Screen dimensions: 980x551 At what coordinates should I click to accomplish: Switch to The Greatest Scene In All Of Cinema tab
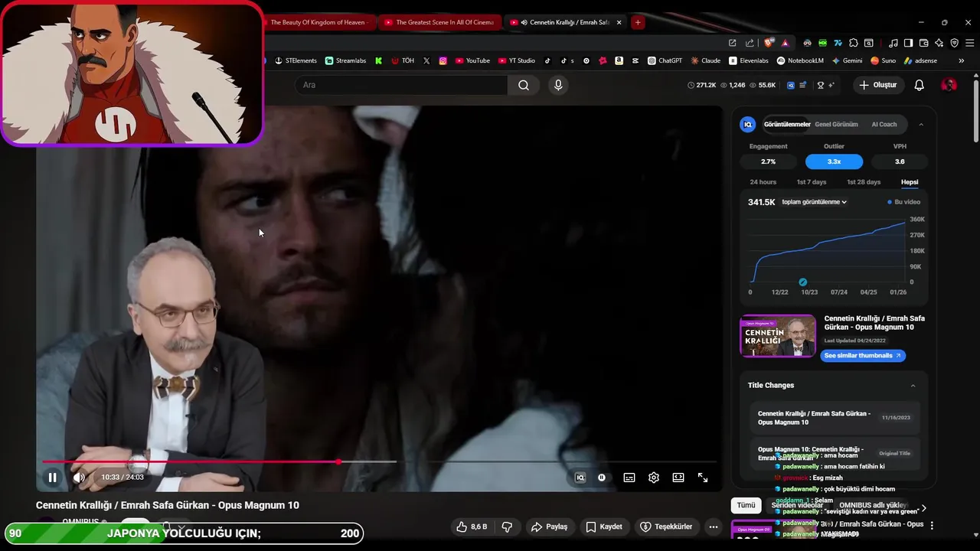pos(439,22)
